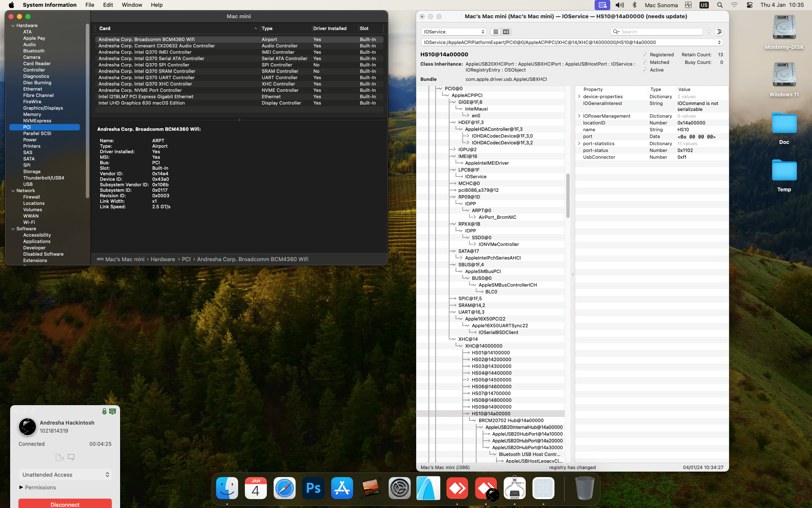
Task: Toggle the Registered checkbox
Action: point(645,55)
